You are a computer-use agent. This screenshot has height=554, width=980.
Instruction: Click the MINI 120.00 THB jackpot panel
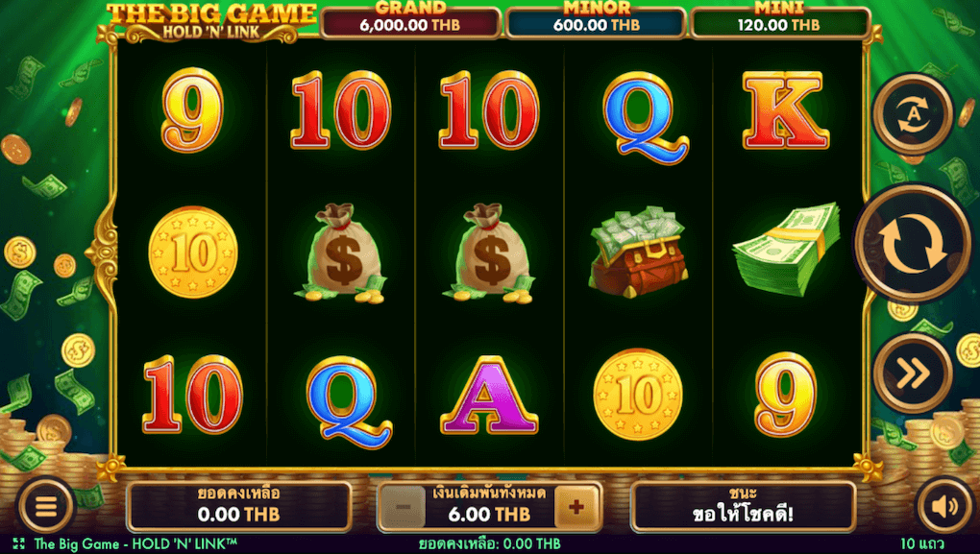pyautogui.click(x=779, y=22)
